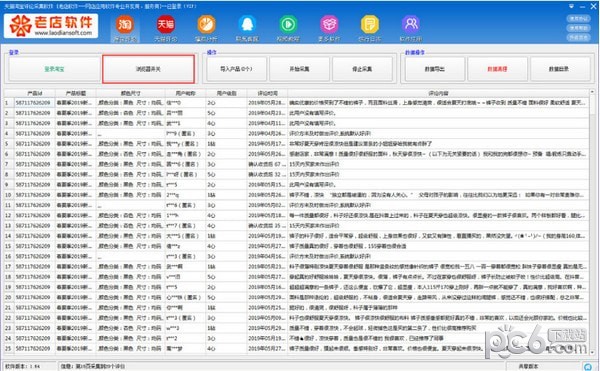Screen dimensions: 600x371
Task: Click product title cell in row 3
Action: click(x=76, y=123)
